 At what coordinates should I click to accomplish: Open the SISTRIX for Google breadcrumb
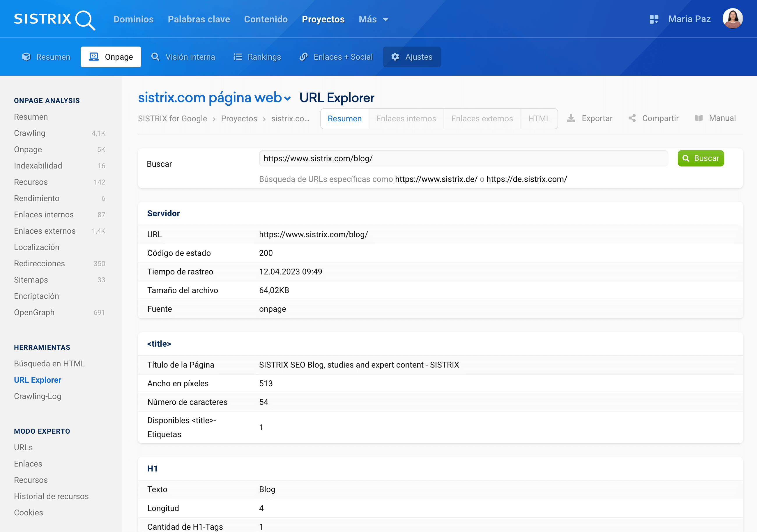click(172, 119)
